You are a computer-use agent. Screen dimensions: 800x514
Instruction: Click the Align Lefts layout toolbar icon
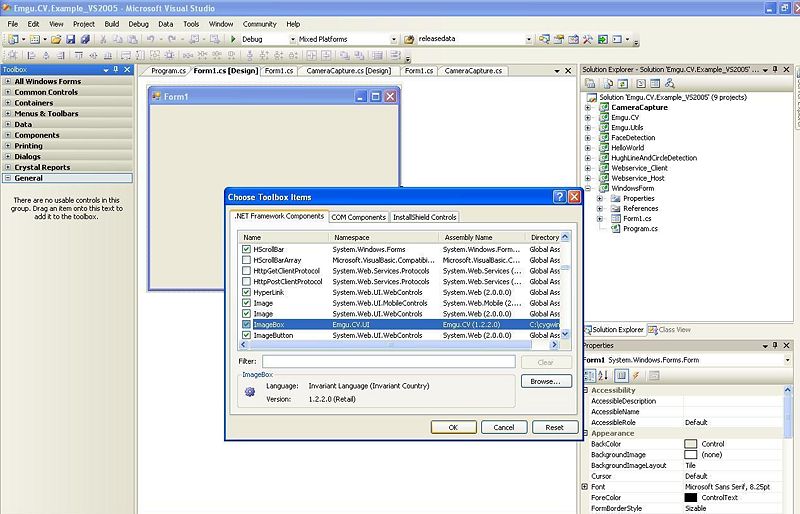[x=31, y=55]
